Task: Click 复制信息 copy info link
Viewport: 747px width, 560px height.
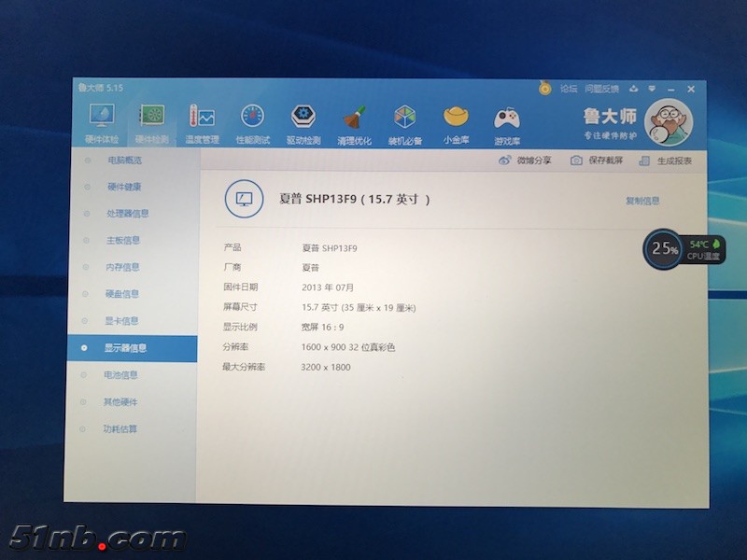Action: click(x=642, y=201)
